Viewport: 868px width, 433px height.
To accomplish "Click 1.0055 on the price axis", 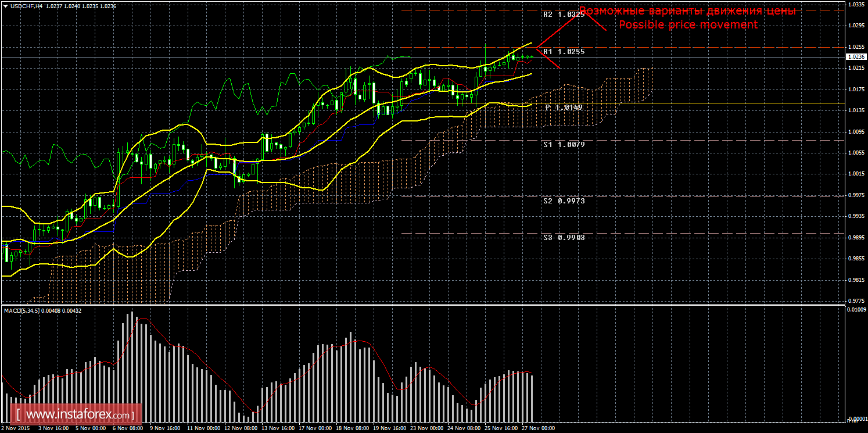I will click(856, 152).
